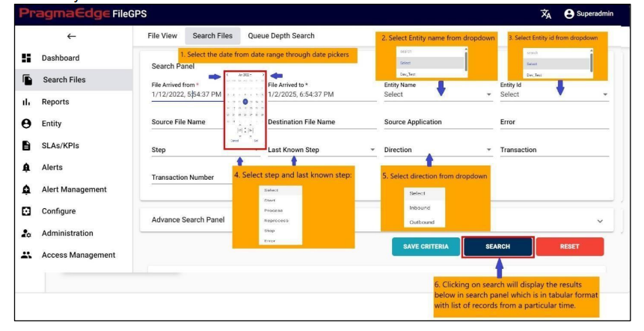The width and height of the screenshot is (644, 331).
Task: Click the SAVE CRITERIA button
Action: 426,246
